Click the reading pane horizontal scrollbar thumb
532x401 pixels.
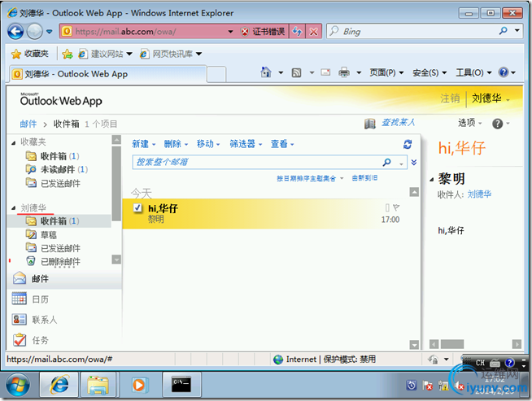(x=452, y=344)
